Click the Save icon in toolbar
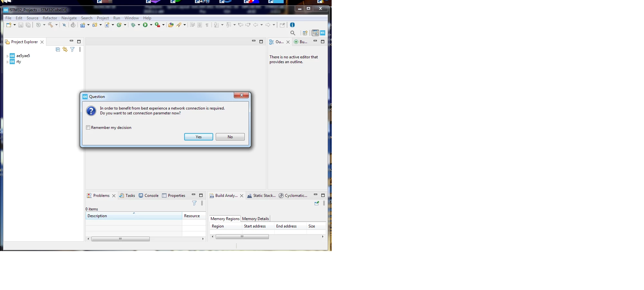Viewport: 644px width, 290px height. coord(21,25)
